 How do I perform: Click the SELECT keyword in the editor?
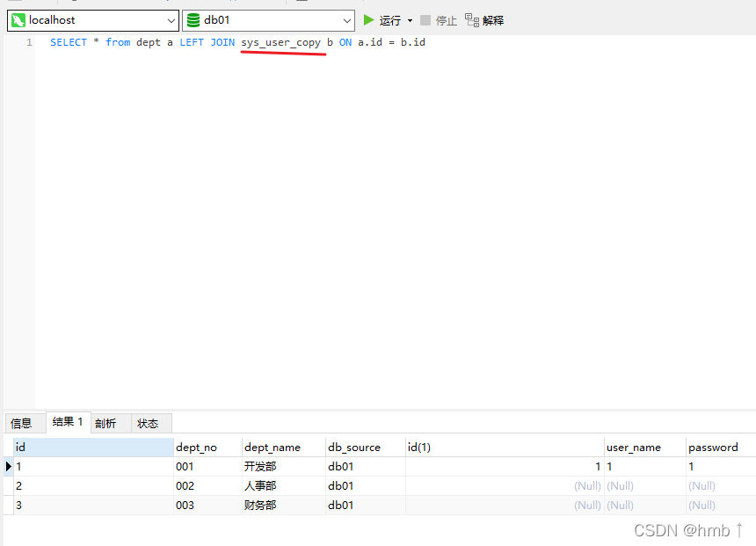(69, 42)
